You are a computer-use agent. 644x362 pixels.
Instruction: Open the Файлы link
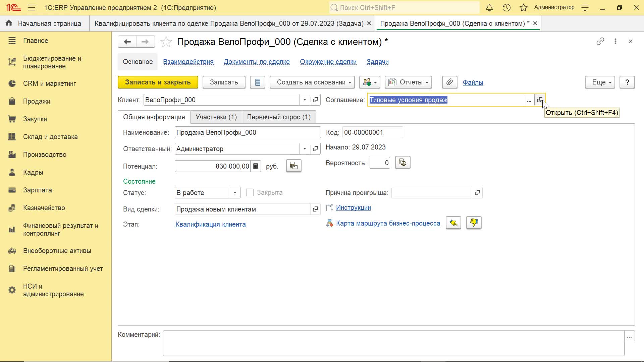coord(473,82)
